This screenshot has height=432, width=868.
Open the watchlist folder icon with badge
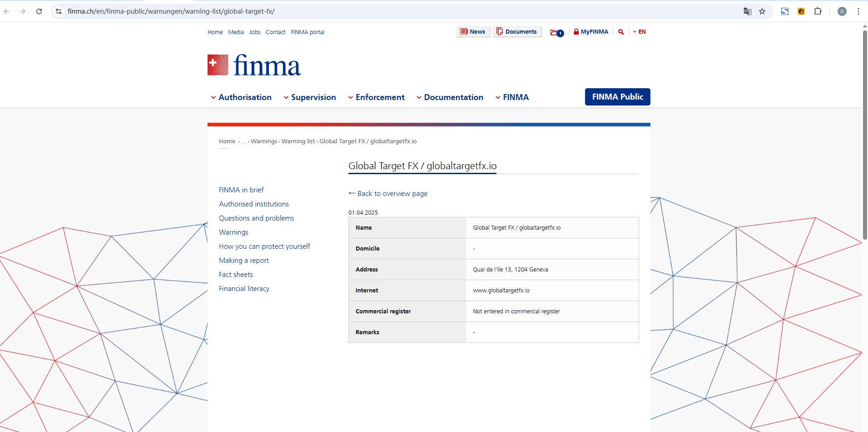tap(556, 32)
